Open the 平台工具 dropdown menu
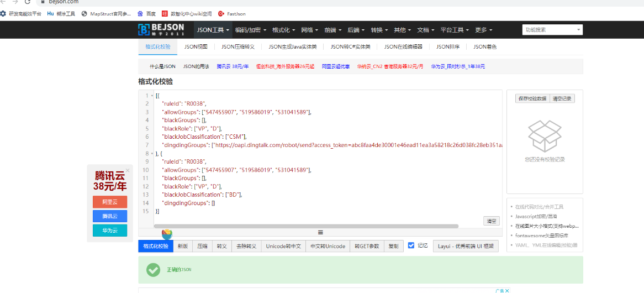 click(x=455, y=30)
